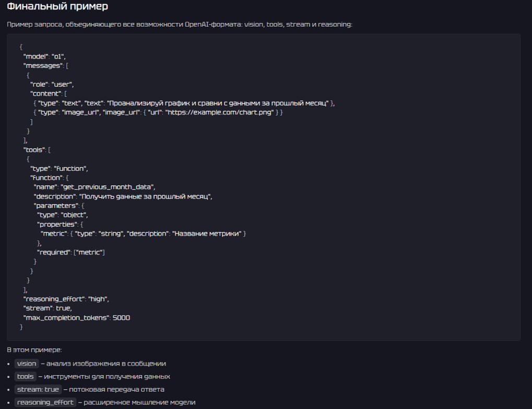The image size is (532, 409).
Task: Click the "В этом примере:" paragraph
Action: 34,350
